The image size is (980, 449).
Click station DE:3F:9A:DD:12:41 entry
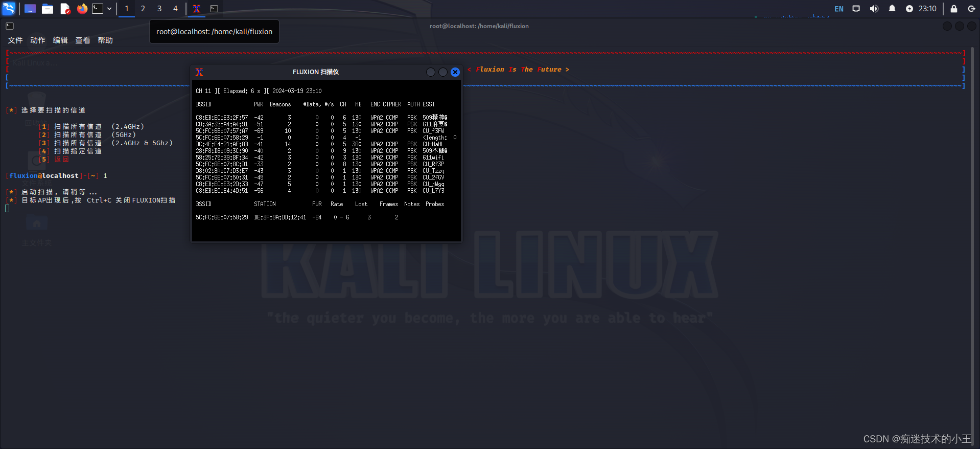pos(280,217)
